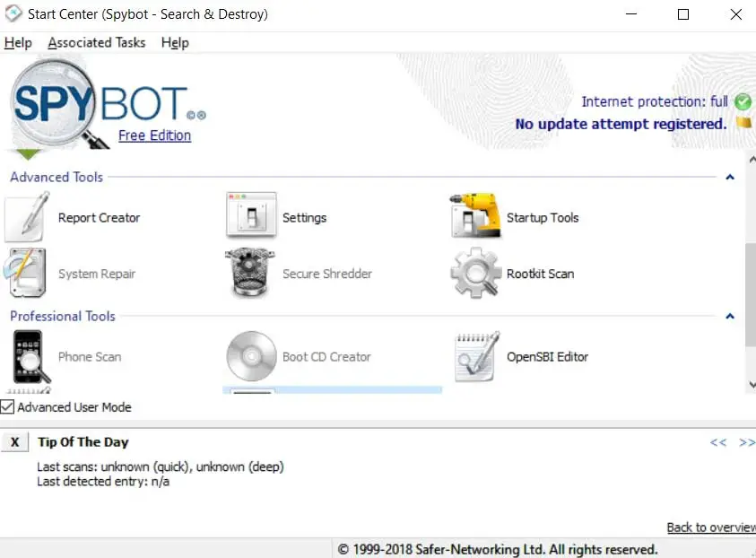Screen dimensions: 756x558
Task: Open the OpenSBI Editor notepad icon
Action: click(477, 356)
